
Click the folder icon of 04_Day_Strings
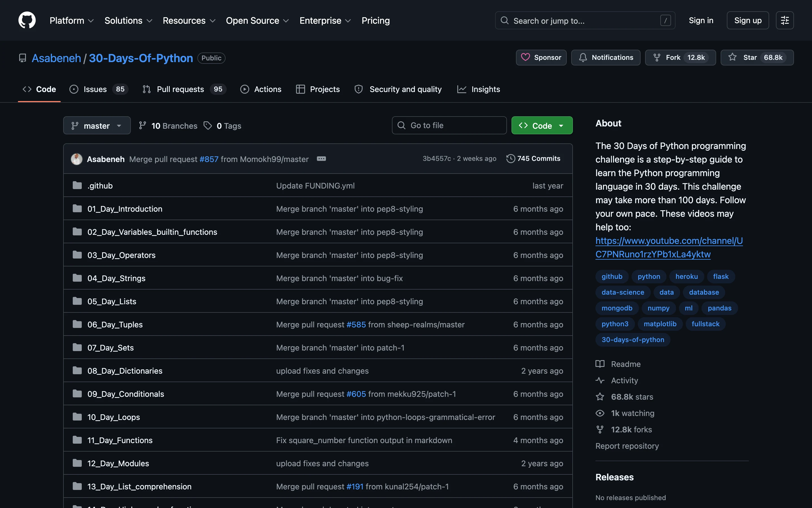(x=77, y=278)
